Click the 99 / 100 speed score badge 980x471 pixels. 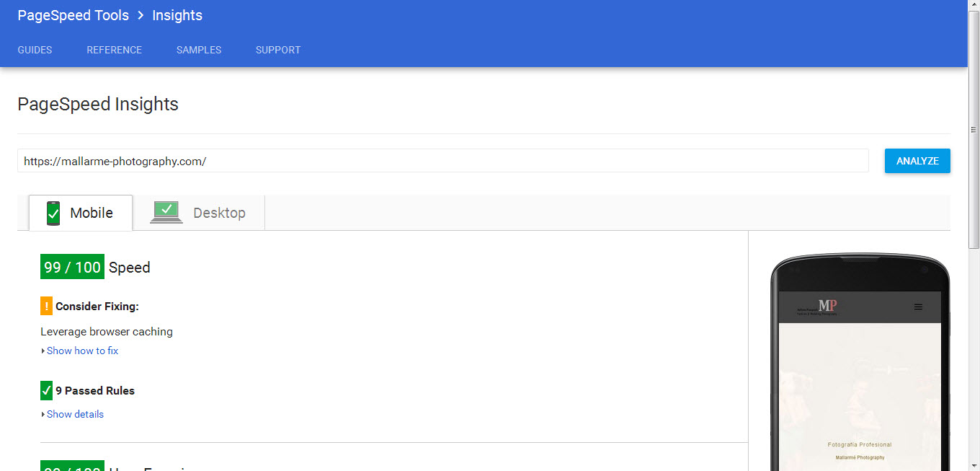(x=72, y=267)
